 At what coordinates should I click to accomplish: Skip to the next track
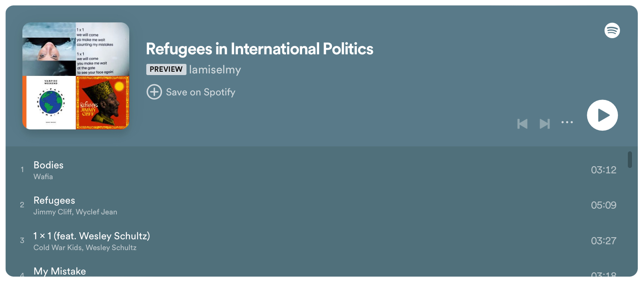click(x=545, y=124)
